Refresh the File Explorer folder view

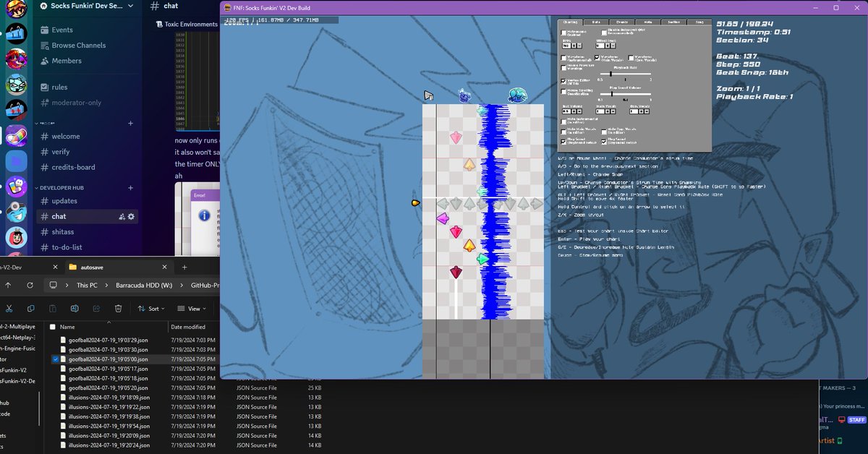point(30,285)
